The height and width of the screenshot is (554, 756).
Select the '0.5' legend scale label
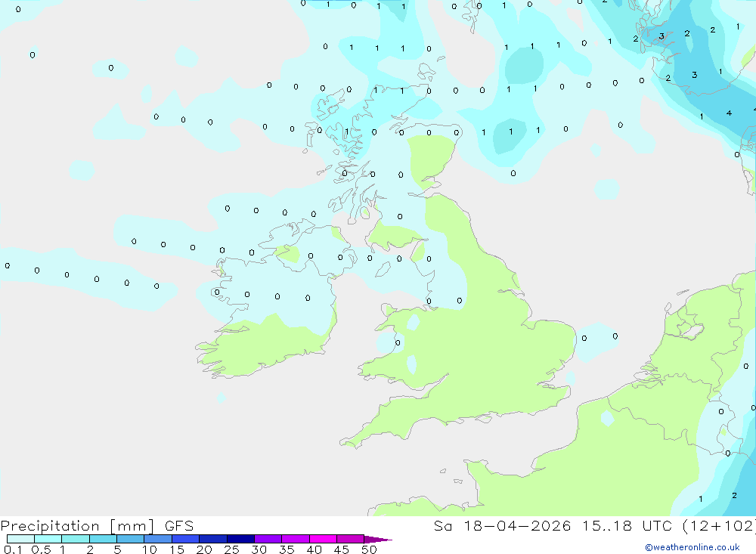tap(41, 549)
